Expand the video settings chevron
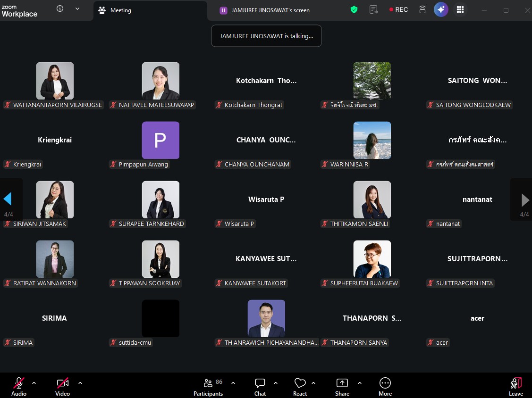 coord(80,383)
